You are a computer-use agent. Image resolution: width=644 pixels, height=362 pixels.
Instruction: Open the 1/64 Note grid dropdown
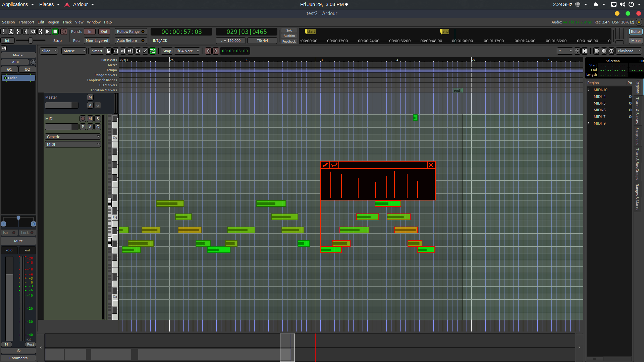click(x=187, y=51)
